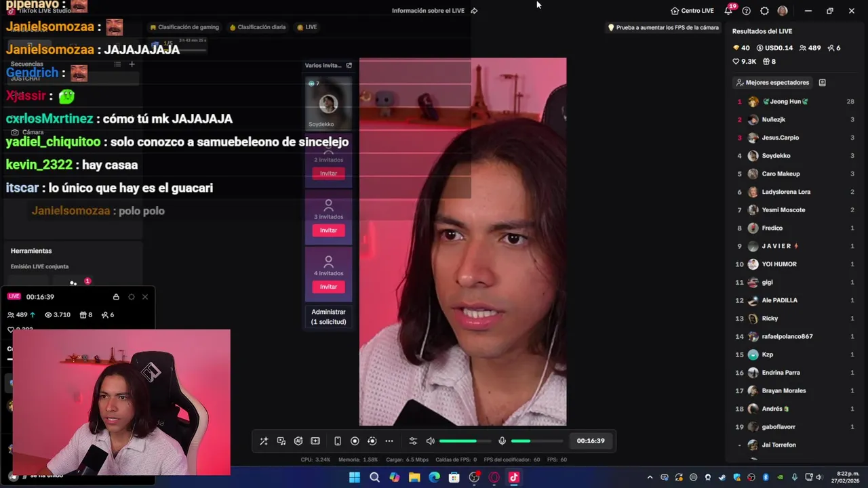The height and width of the screenshot is (488, 868).
Task: Open the Mejores espectadores tab
Action: (x=772, y=83)
